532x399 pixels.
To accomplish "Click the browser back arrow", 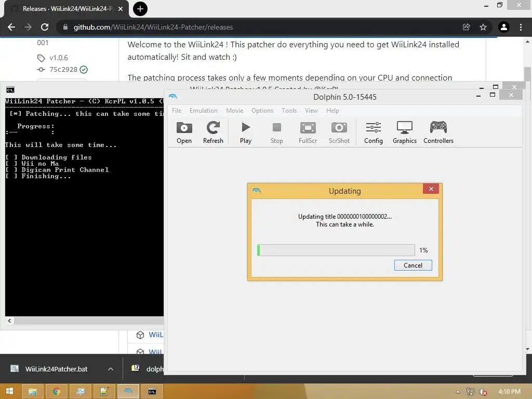I will (11, 27).
